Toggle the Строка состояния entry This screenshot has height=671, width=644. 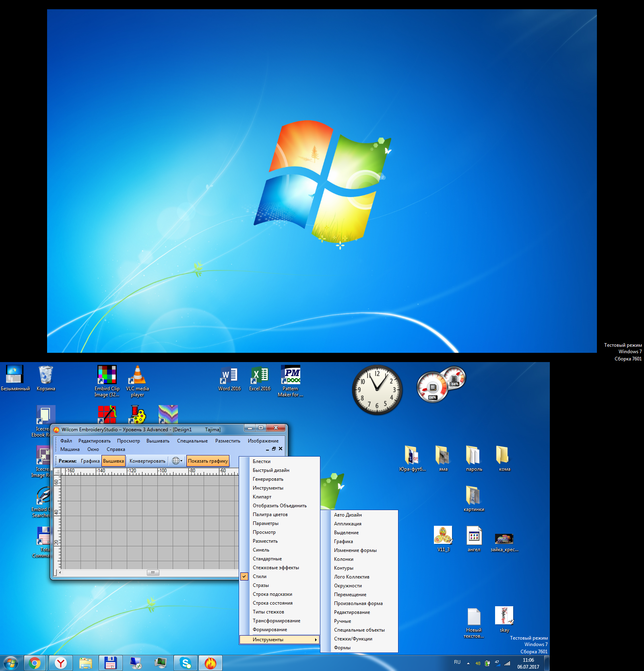tap(280, 603)
